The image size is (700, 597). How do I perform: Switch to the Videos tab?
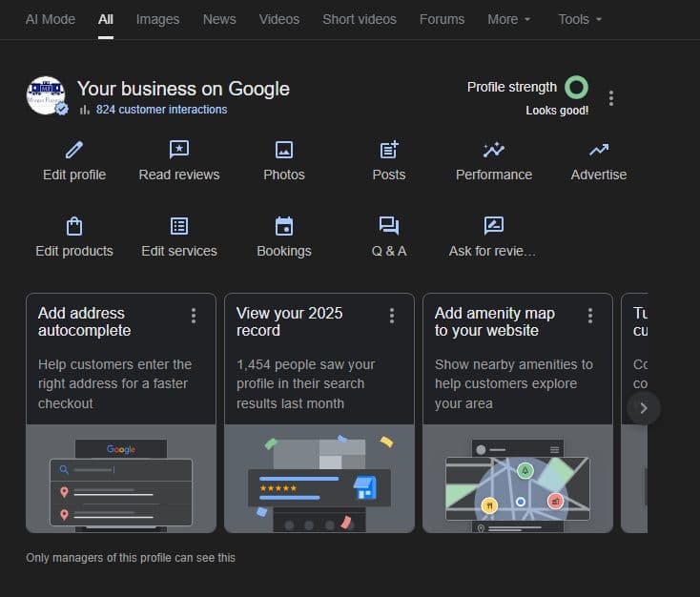pos(278,19)
